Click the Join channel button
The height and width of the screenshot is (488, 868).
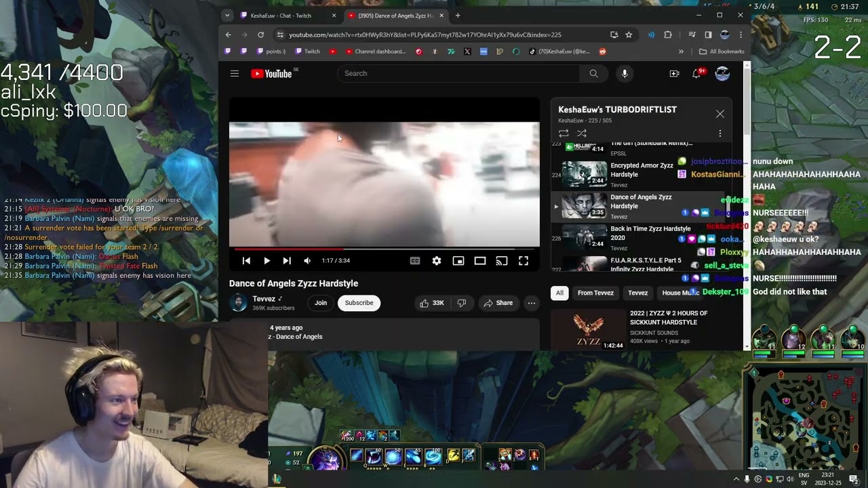point(321,303)
